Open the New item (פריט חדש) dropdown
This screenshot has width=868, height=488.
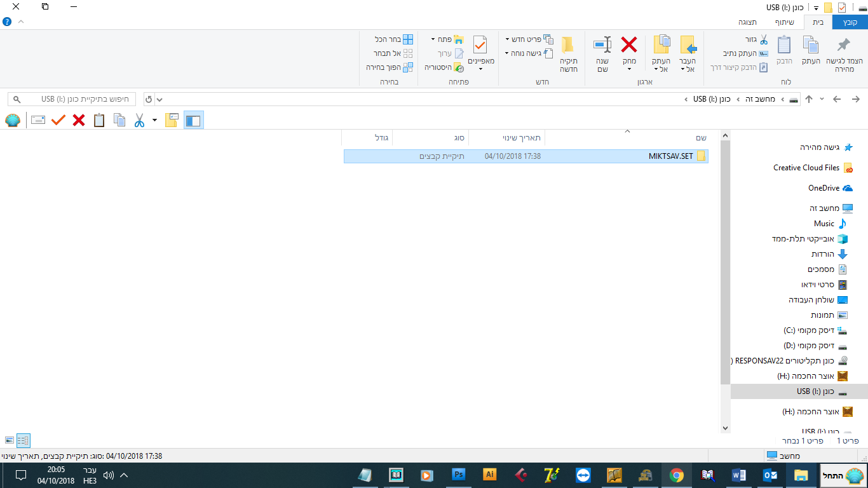[x=529, y=39]
